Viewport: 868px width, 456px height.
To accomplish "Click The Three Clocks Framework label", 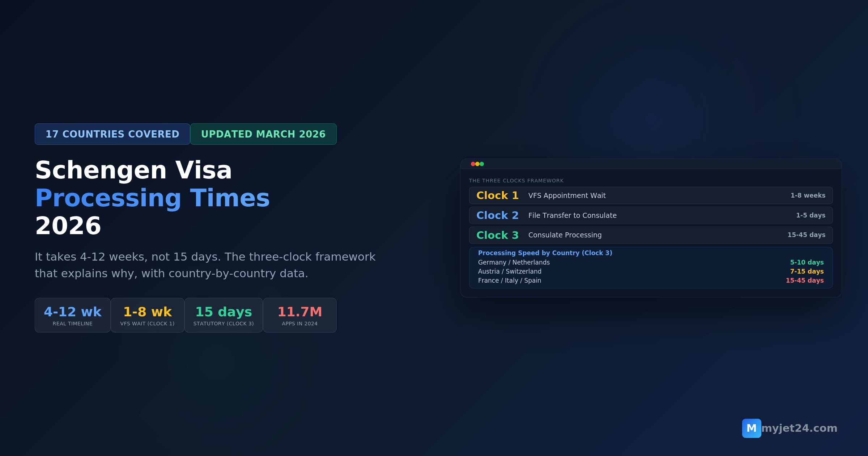I will pyautogui.click(x=516, y=181).
